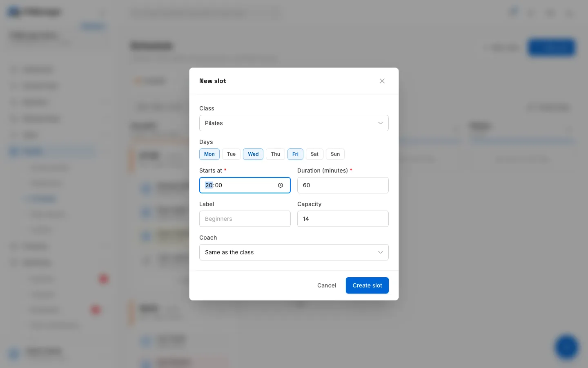Image resolution: width=588 pixels, height=368 pixels.
Task: Toggle the Mon day chip
Action: click(209, 154)
